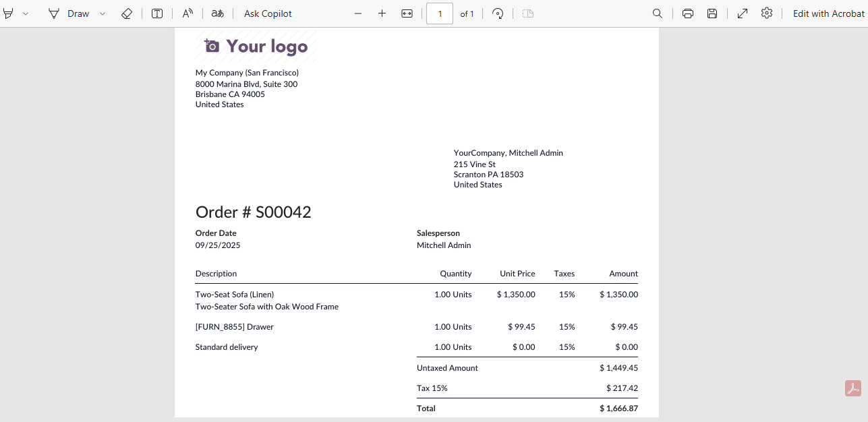Image resolution: width=868 pixels, height=422 pixels.
Task: Start Read aloud
Action: (188, 13)
